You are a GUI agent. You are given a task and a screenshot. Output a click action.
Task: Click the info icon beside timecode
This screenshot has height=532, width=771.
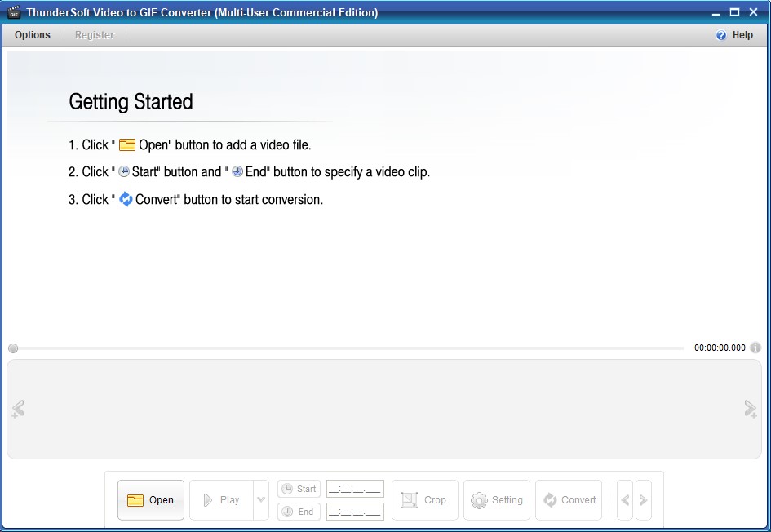(755, 348)
